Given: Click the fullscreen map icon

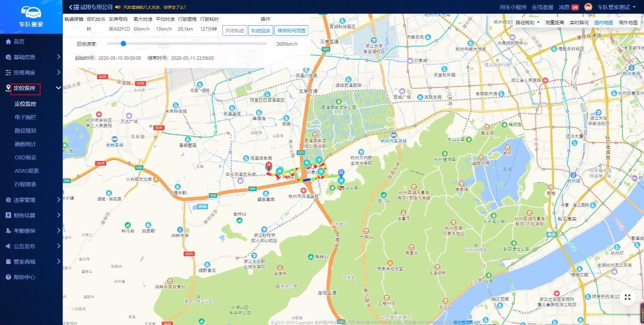Looking at the screenshot, I should [x=627, y=297].
